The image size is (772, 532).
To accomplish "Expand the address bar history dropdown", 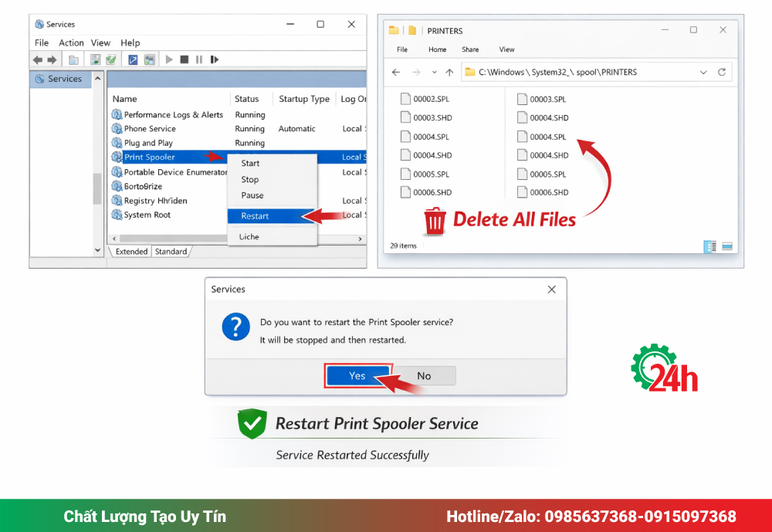I will tap(703, 73).
